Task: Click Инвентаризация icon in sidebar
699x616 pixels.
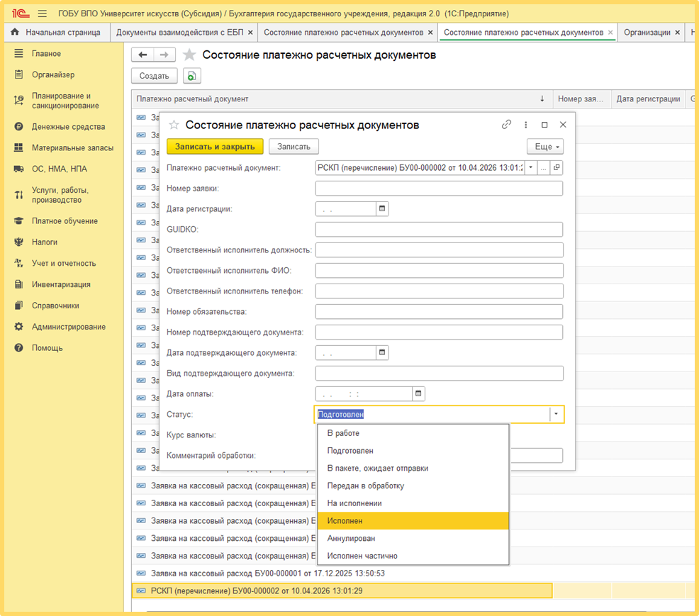Action: tap(18, 284)
